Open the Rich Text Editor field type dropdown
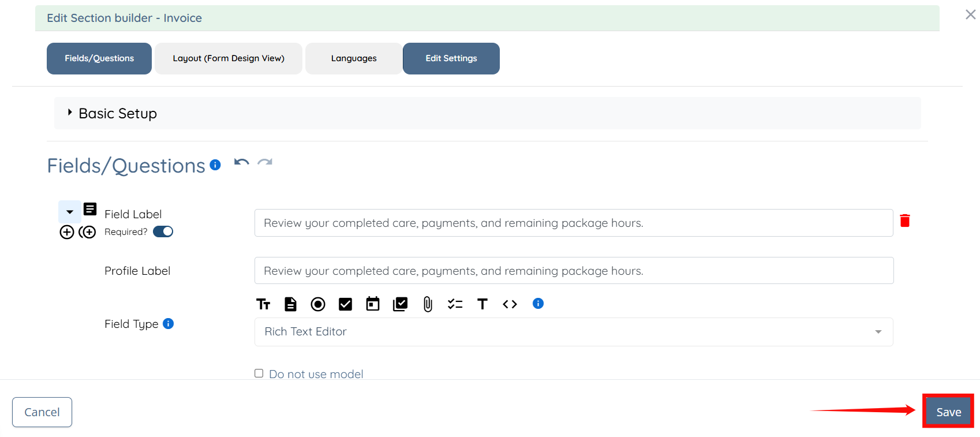980x437 pixels. (x=574, y=332)
